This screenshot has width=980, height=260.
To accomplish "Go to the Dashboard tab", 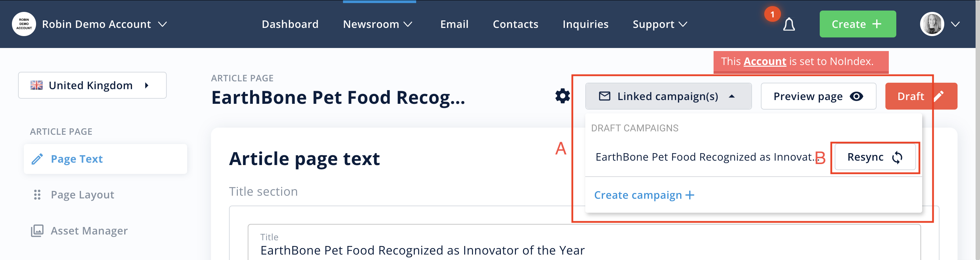I will tap(290, 24).
